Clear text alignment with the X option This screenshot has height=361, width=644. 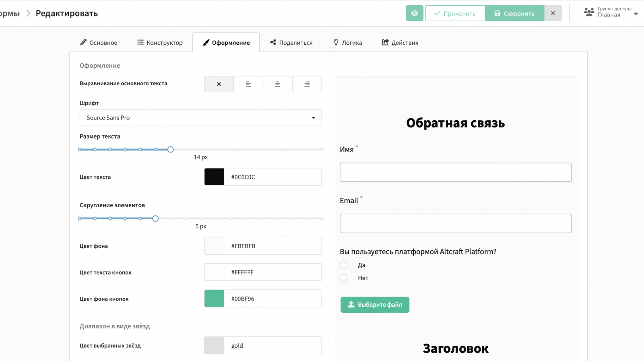click(x=219, y=84)
